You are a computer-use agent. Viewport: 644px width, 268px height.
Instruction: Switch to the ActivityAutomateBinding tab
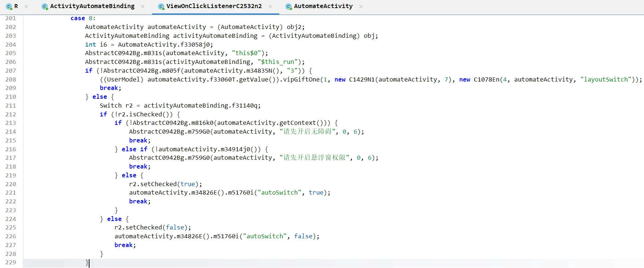[x=92, y=6]
